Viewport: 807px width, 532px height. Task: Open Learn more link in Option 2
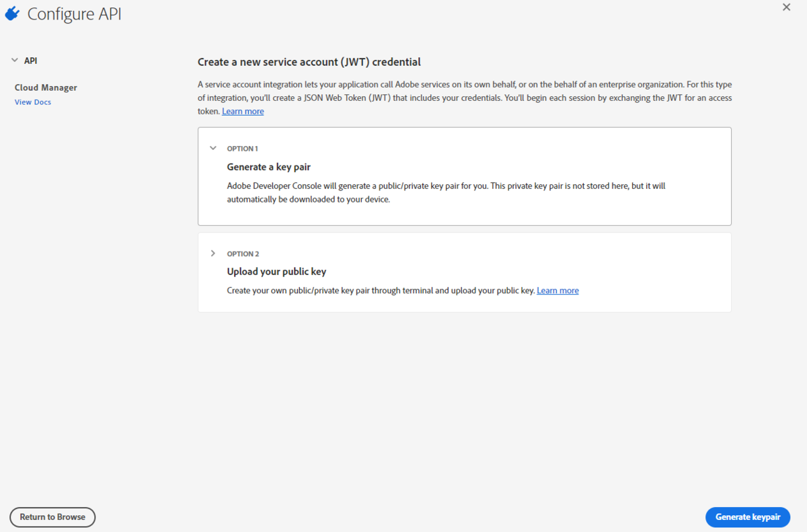pyautogui.click(x=558, y=291)
